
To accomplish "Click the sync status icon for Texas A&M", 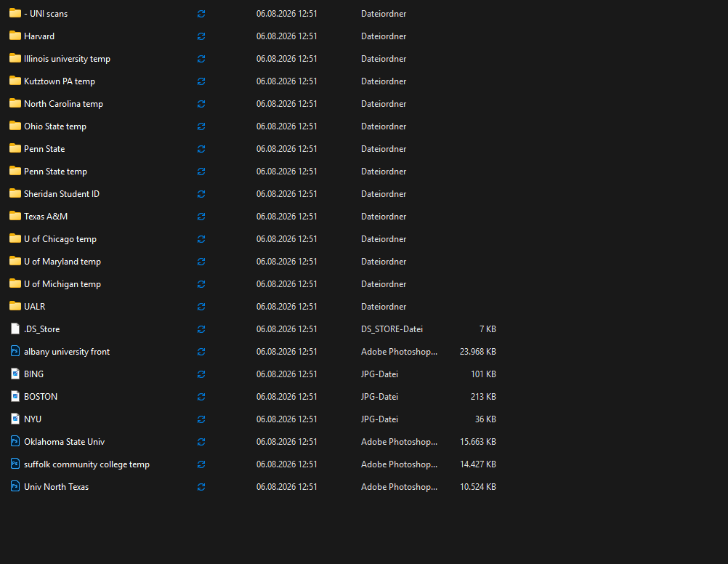I will click(201, 217).
